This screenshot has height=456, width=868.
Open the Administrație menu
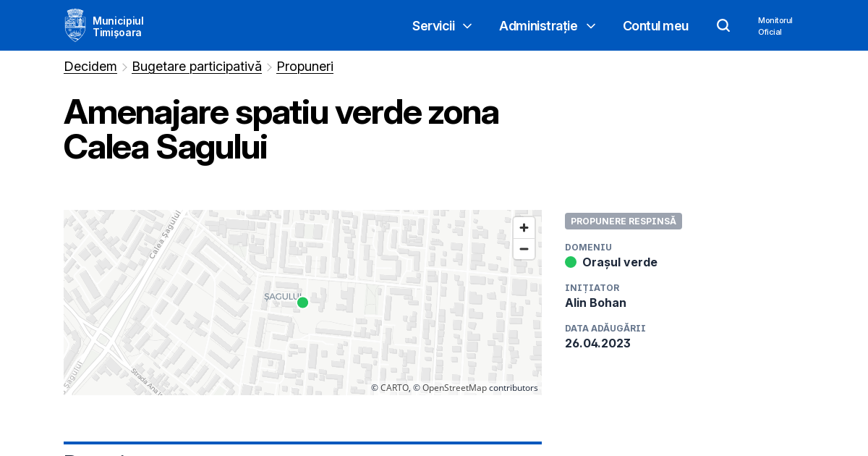pyautogui.click(x=537, y=26)
